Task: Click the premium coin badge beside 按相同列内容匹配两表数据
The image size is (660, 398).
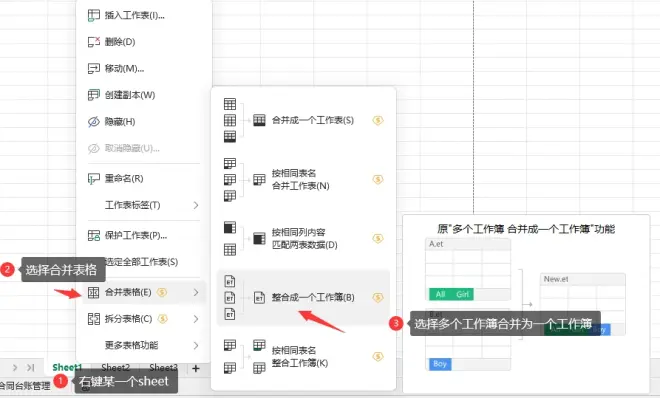Action: [378, 239]
